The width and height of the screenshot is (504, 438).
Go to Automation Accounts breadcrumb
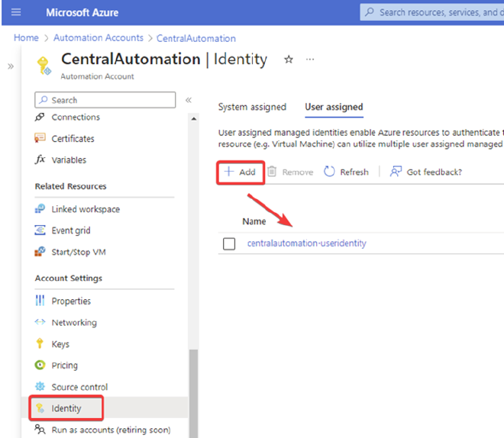tap(99, 38)
